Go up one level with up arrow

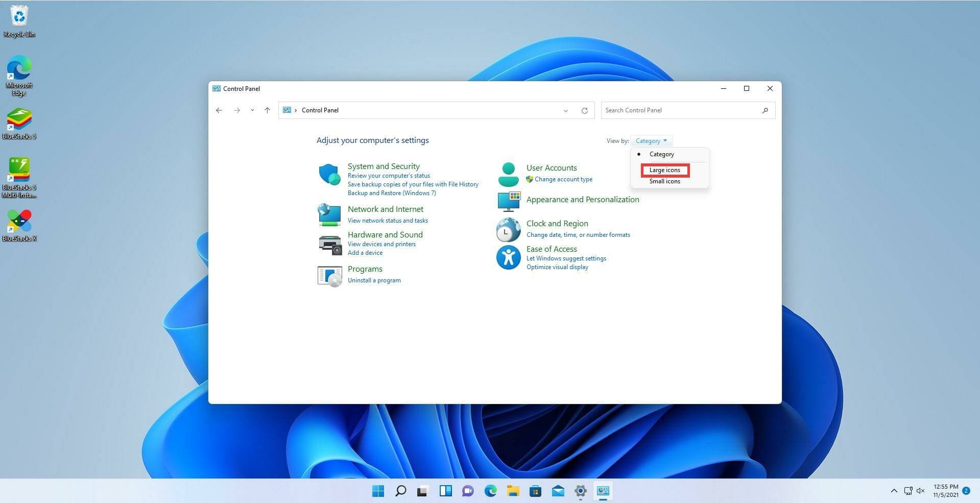267,110
